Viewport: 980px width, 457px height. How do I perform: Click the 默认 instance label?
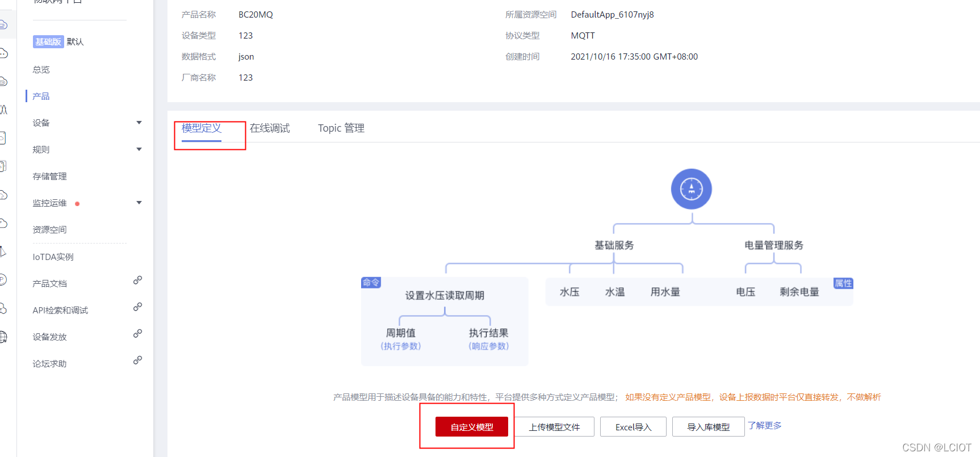point(75,41)
